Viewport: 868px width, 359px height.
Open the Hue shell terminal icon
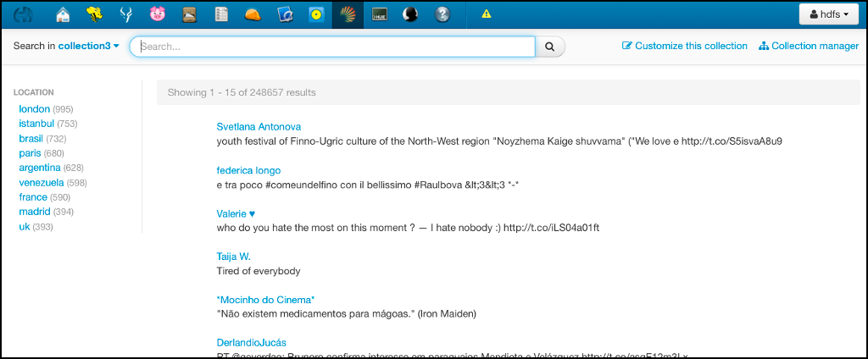click(x=380, y=14)
